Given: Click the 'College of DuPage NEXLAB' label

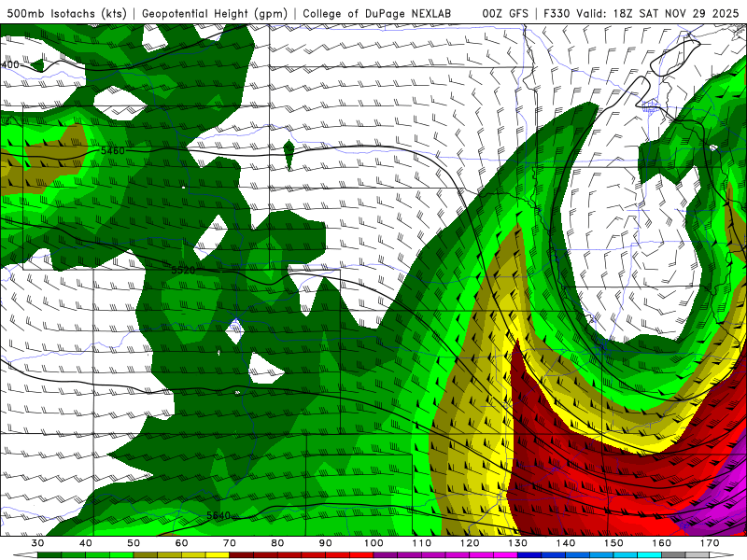Looking at the screenshot, I should 376,13.
